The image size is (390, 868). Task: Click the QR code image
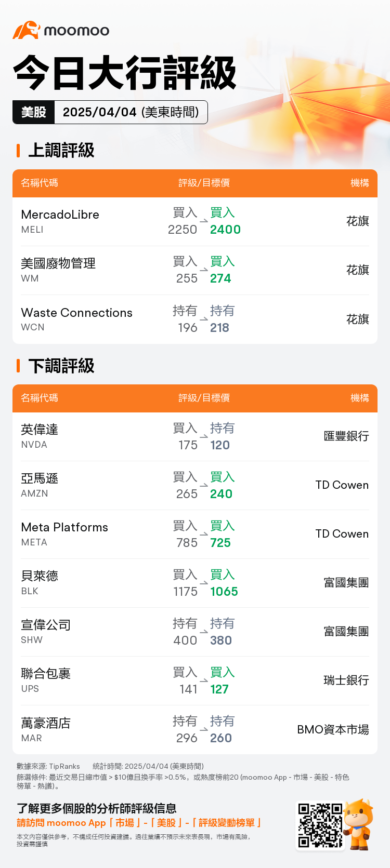pos(320,825)
